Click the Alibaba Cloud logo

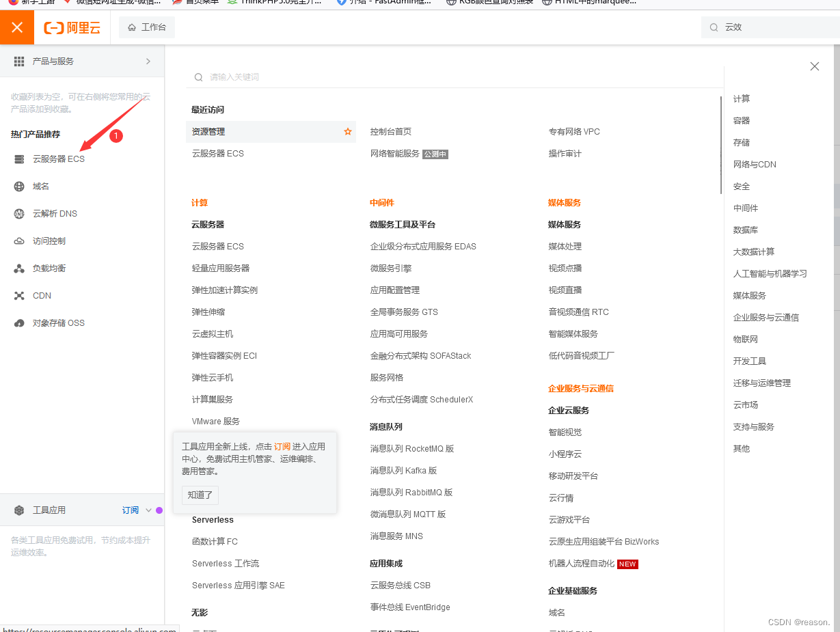72,27
